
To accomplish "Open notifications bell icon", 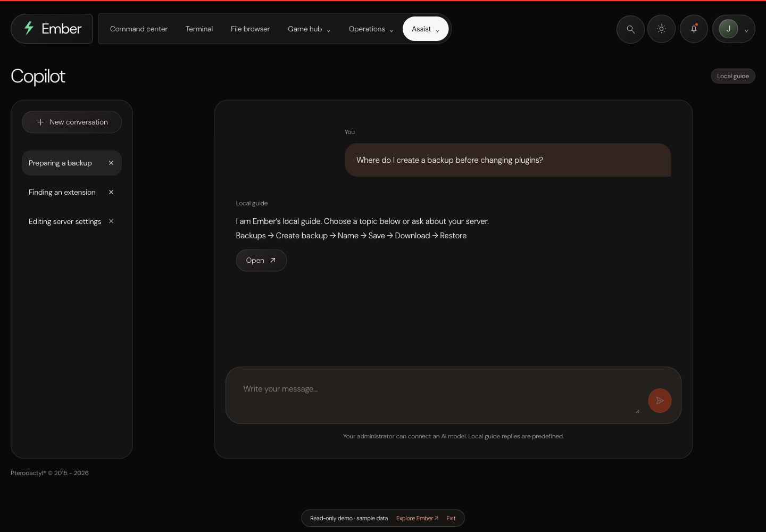I will click(694, 29).
